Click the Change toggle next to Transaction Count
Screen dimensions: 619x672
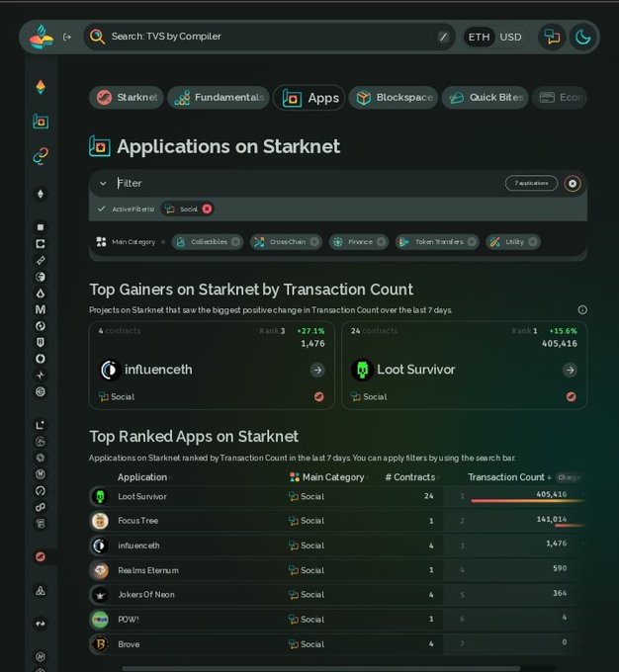[x=569, y=477]
